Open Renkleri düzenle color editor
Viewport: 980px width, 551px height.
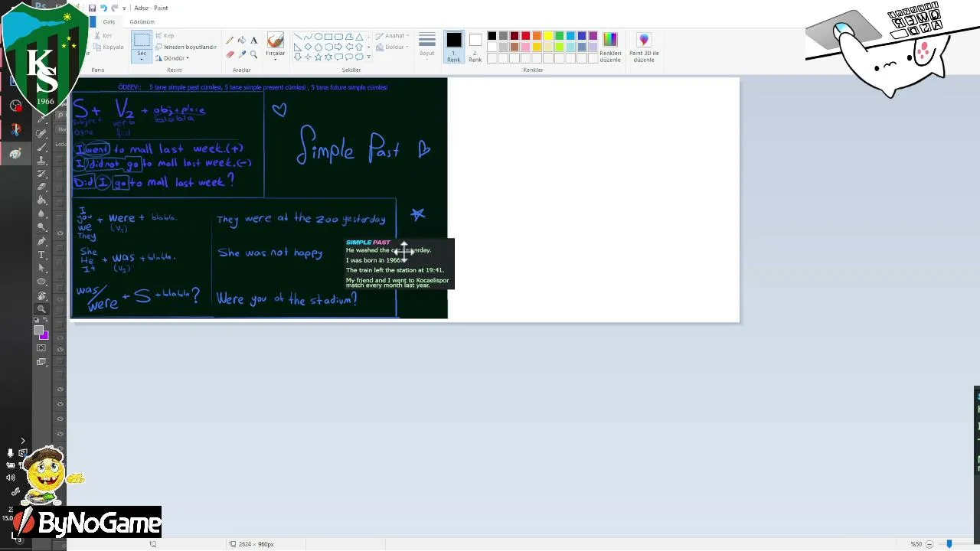pyautogui.click(x=610, y=47)
